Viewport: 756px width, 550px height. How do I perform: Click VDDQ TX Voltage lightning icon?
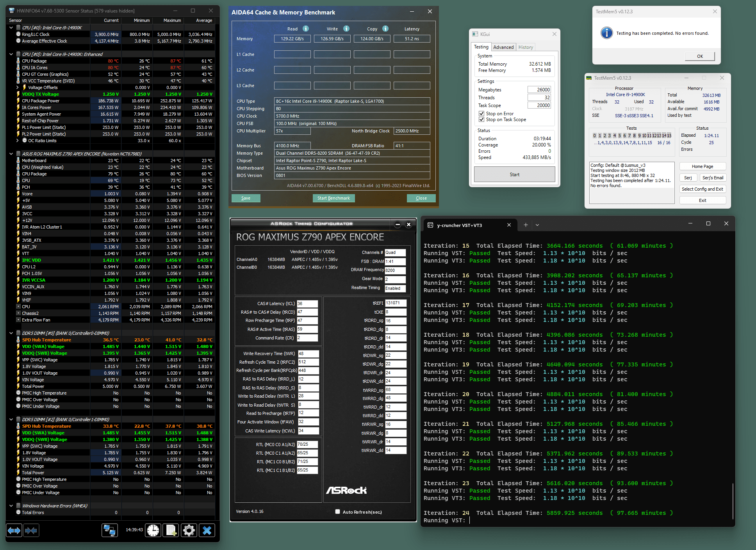tap(18, 94)
